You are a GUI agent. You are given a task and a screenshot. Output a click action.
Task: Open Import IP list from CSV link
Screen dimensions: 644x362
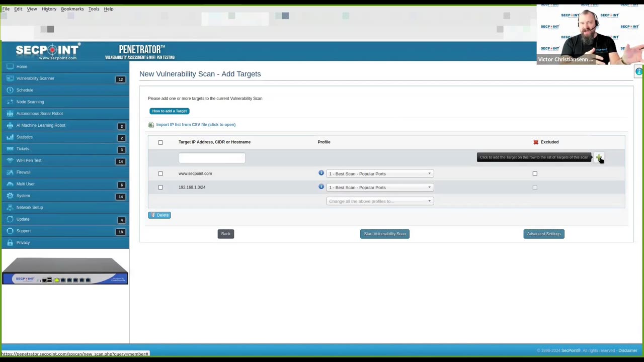pyautogui.click(x=196, y=125)
